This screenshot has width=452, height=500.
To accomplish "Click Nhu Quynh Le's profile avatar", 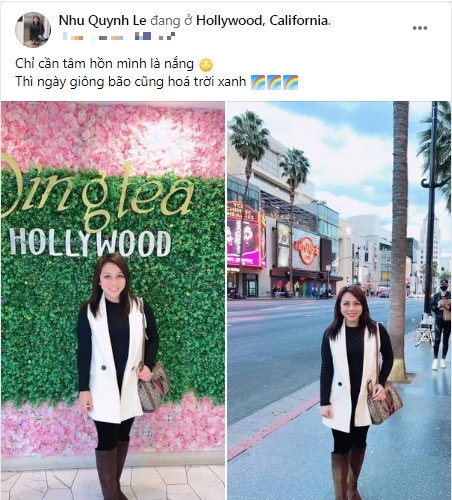I will [x=33, y=30].
